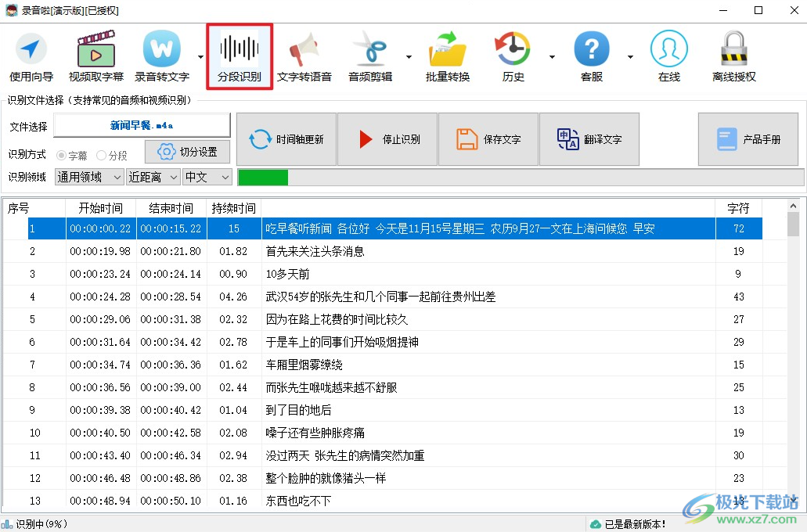Open the 切分设置 split settings
The height and width of the screenshot is (532, 807).
(x=187, y=152)
